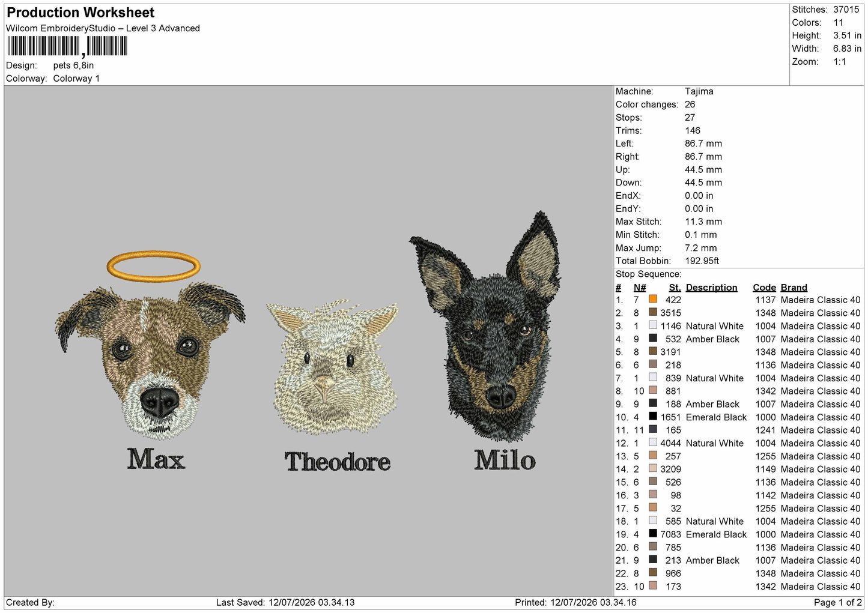Click the "Page 1 of 2" indicator
This screenshot has width=868, height=613.
838,602
